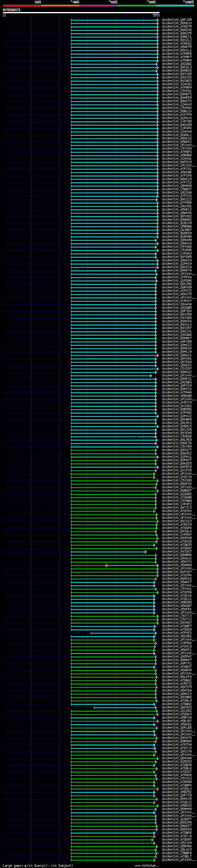Image resolution: width=197 pixels, height=868 pixels.
Task: Select label UniRef100_Q9LMS3
Action: click(x=177, y=423)
